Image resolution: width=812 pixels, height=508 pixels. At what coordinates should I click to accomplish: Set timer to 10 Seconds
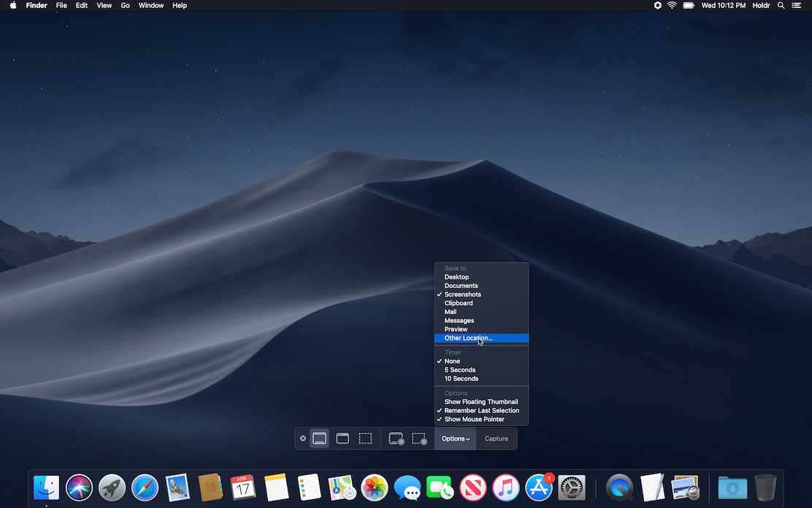[482, 379]
